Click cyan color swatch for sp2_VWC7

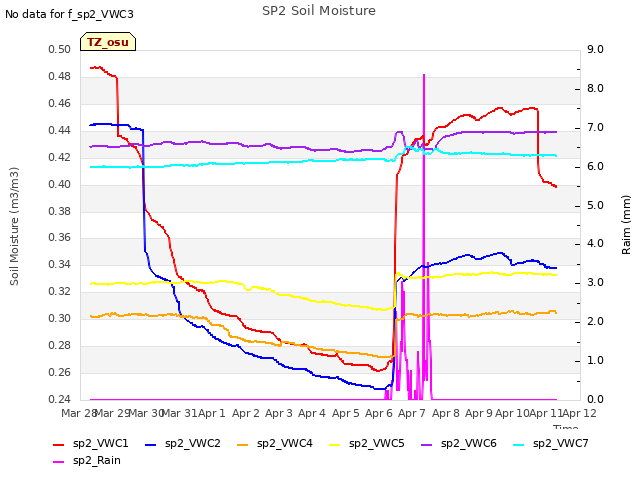(x=518, y=444)
